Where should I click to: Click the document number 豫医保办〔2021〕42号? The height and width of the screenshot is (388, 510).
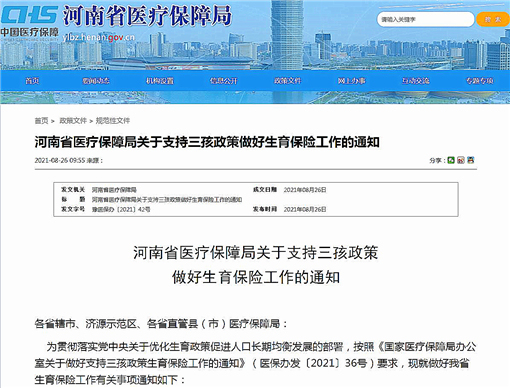[121, 209]
